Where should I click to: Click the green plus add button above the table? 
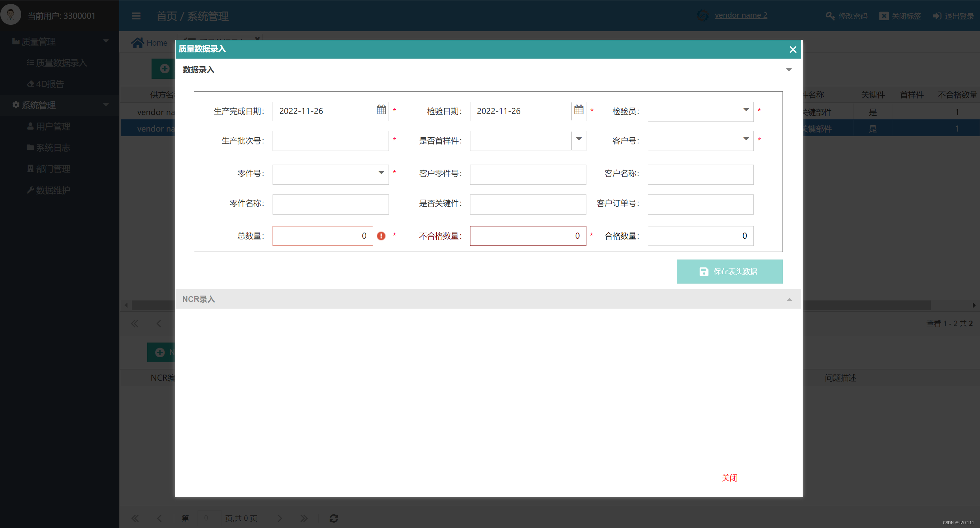[x=164, y=69]
